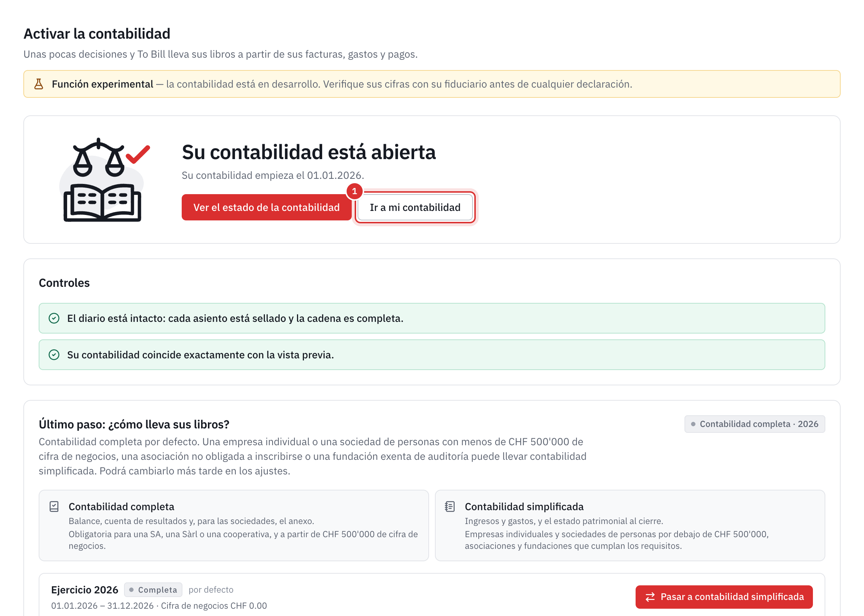Click the swap arrows icon in simplificada button
The image size is (864, 616).
(650, 597)
